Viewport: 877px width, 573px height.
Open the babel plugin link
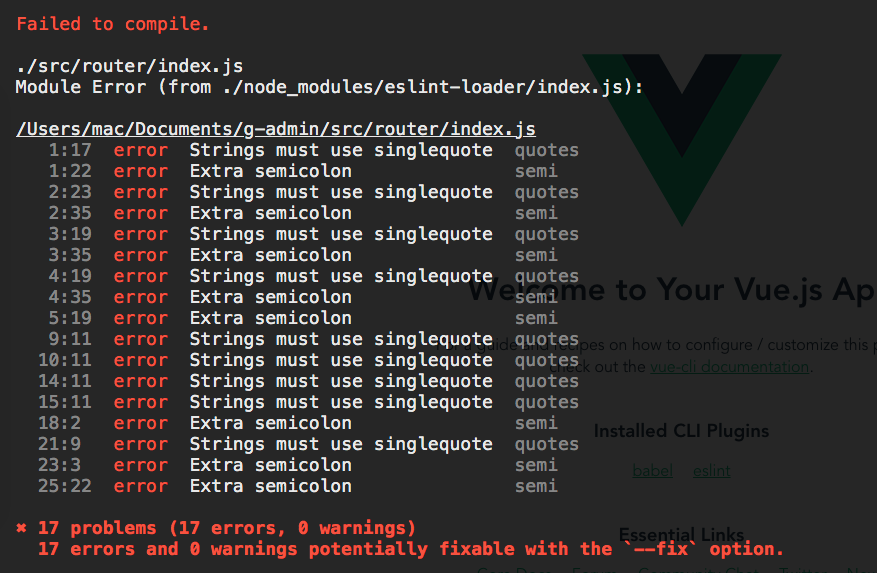(652, 471)
